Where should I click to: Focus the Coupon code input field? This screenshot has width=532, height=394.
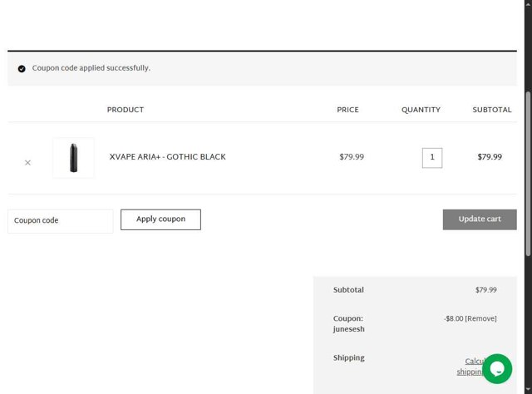click(61, 221)
